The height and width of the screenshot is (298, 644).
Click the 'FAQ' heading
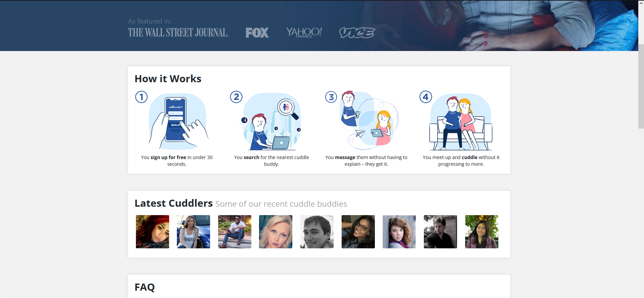coord(145,287)
